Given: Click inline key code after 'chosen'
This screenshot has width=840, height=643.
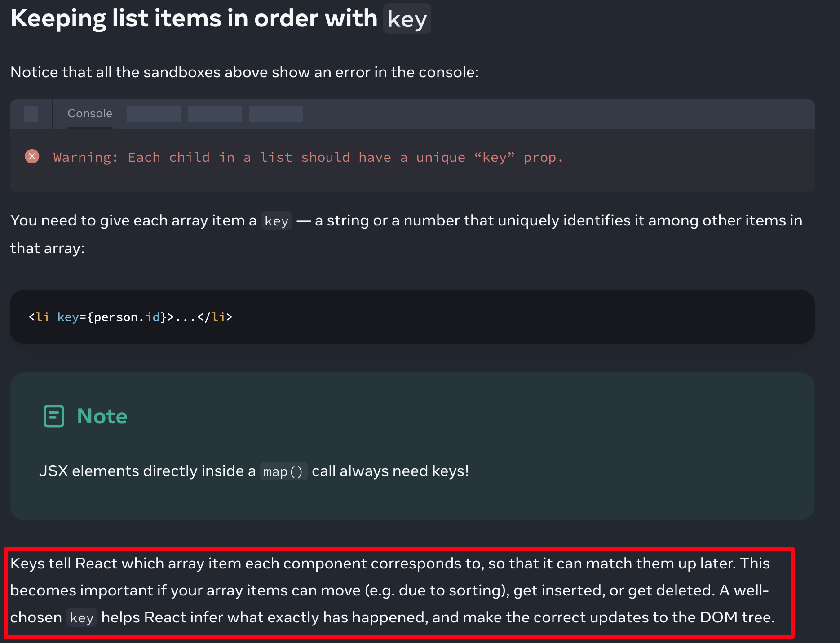Looking at the screenshot, I should pyautogui.click(x=82, y=618).
